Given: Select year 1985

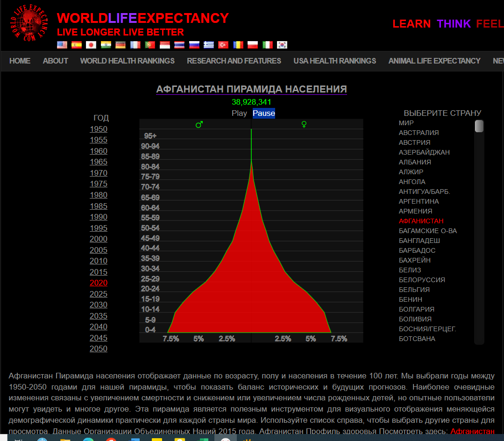Looking at the screenshot, I should point(99,206).
